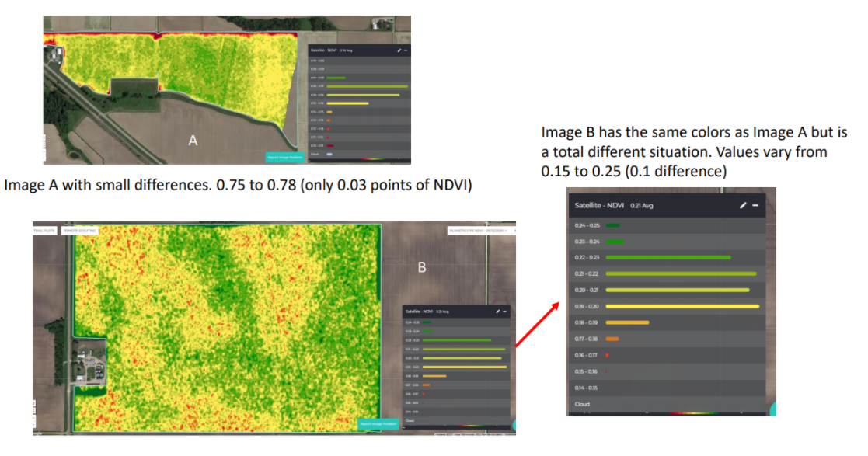Minimize the image B NDVI legend panel
The height and width of the screenshot is (456, 868).
coord(505,312)
